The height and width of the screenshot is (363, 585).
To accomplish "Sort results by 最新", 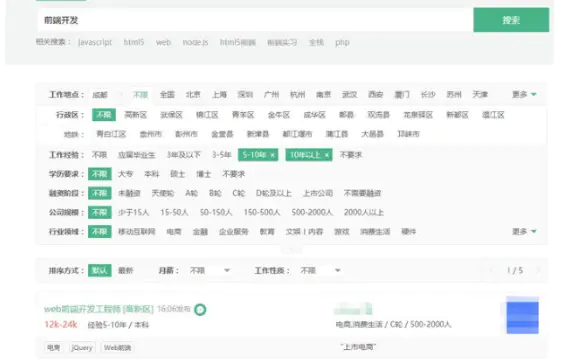I will coord(125,270).
